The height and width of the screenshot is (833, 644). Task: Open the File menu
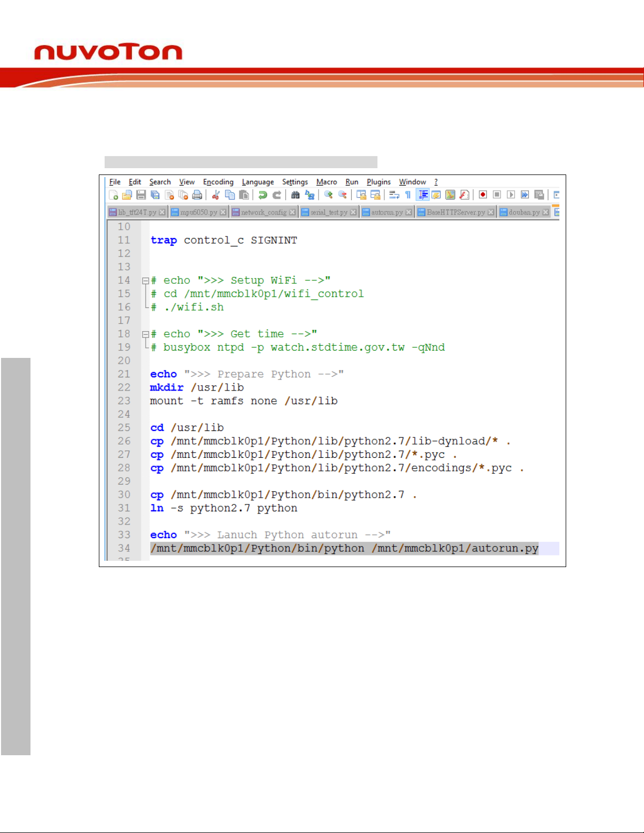tap(115, 182)
